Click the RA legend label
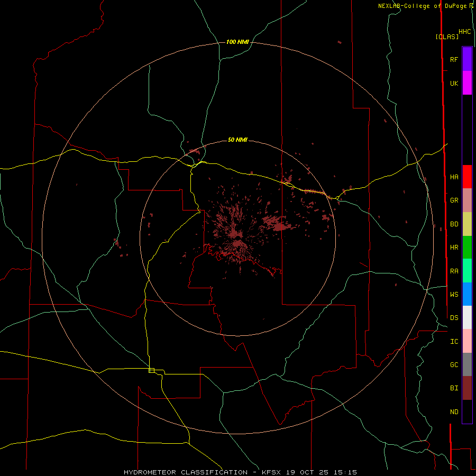The width and height of the screenshot is (476, 476). tap(454, 271)
